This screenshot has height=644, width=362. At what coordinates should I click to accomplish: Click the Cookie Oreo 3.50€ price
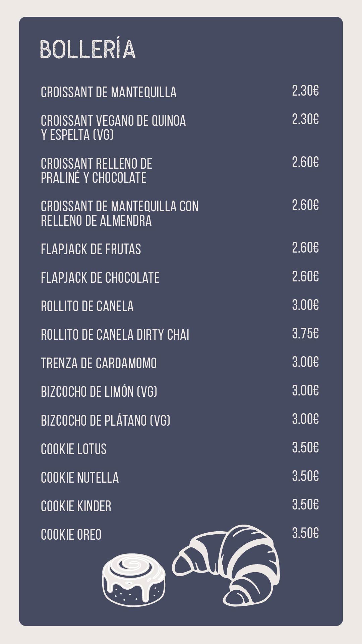click(305, 533)
